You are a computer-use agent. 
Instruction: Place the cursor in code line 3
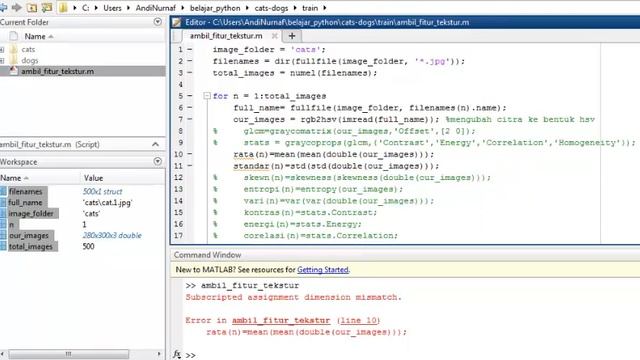pyautogui.click(x=295, y=73)
